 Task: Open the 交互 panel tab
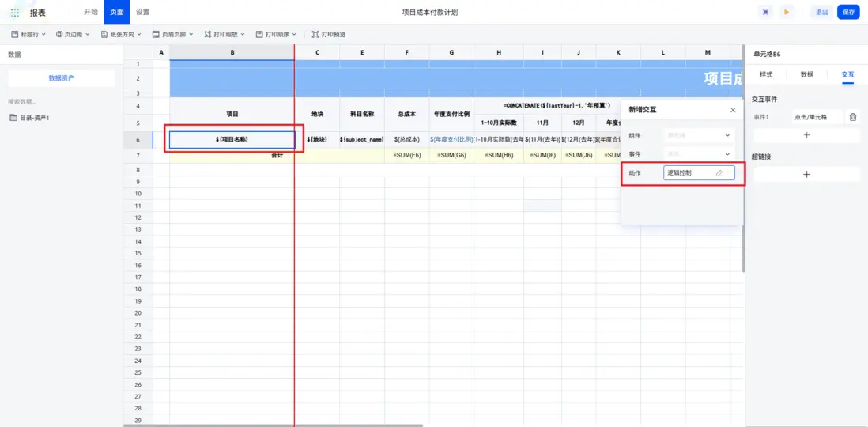point(847,74)
